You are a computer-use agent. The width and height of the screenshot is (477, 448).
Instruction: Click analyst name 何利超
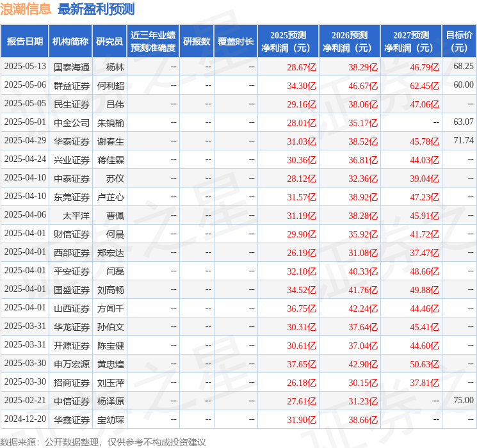coord(111,86)
